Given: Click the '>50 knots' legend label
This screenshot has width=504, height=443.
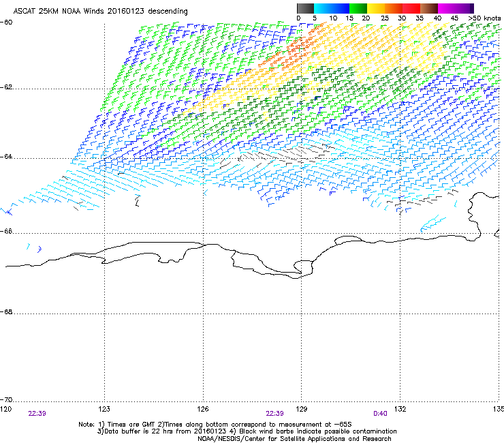Looking at the screenshot, I should point(484,18).
